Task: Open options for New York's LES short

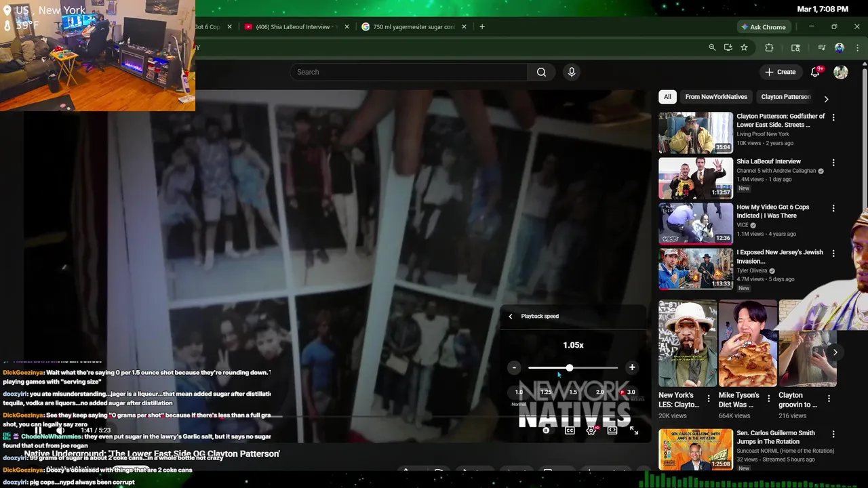Action: point(709,399)
